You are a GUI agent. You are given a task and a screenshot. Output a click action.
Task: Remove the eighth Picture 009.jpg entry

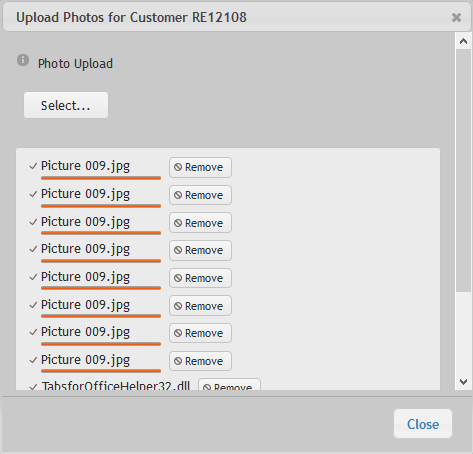(200, 361)
